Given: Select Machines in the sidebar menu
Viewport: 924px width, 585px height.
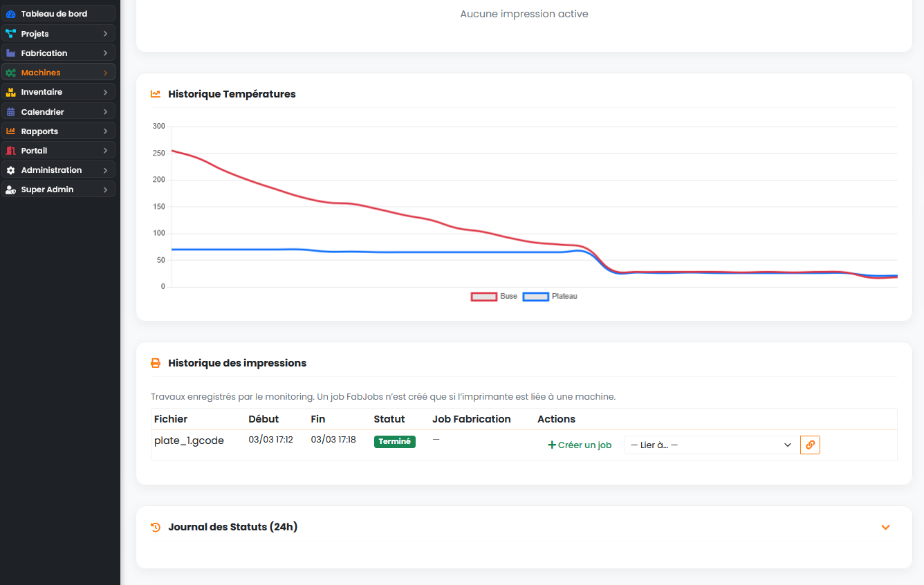Looking at the screenshot, I should tap(39, 72).
